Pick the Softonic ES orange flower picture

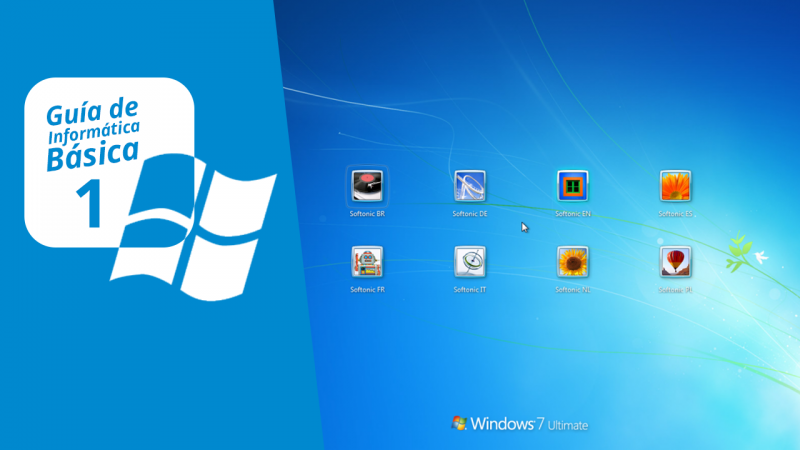coord(676,185)
